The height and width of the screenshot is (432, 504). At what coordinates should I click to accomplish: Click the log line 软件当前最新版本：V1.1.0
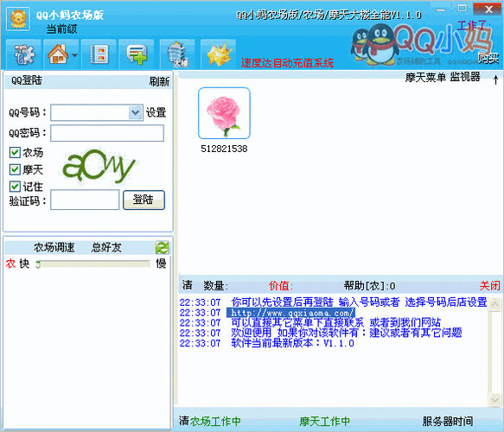pyautogui.click(x=292, y=343)
